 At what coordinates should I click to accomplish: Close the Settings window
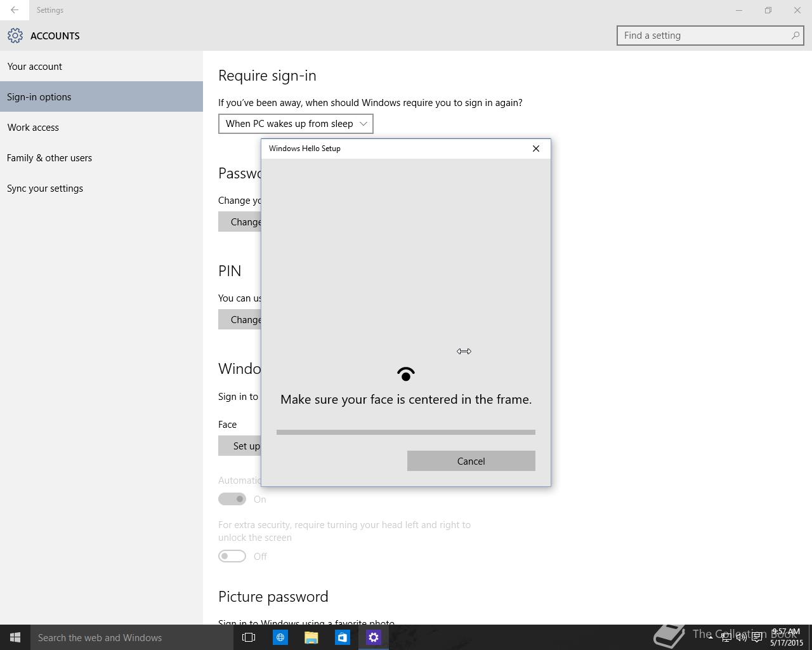797,10
